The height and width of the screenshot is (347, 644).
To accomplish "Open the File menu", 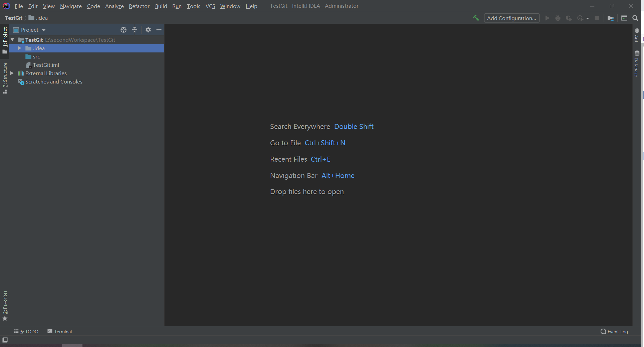I will [19, 6].
